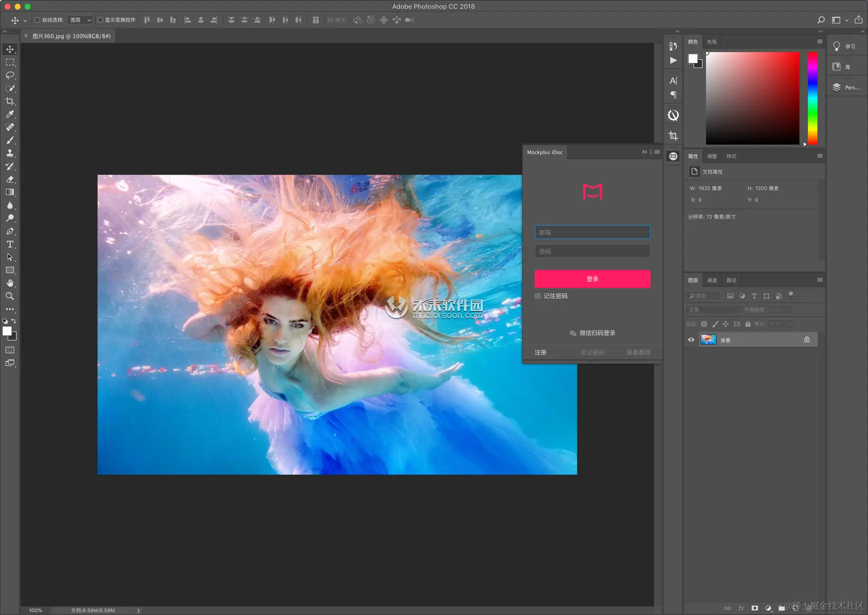Image resolution: width=868 pixels, height=615 pixels.
Task: Select the Healing Brush tool
Action: [x=10, y=127]
